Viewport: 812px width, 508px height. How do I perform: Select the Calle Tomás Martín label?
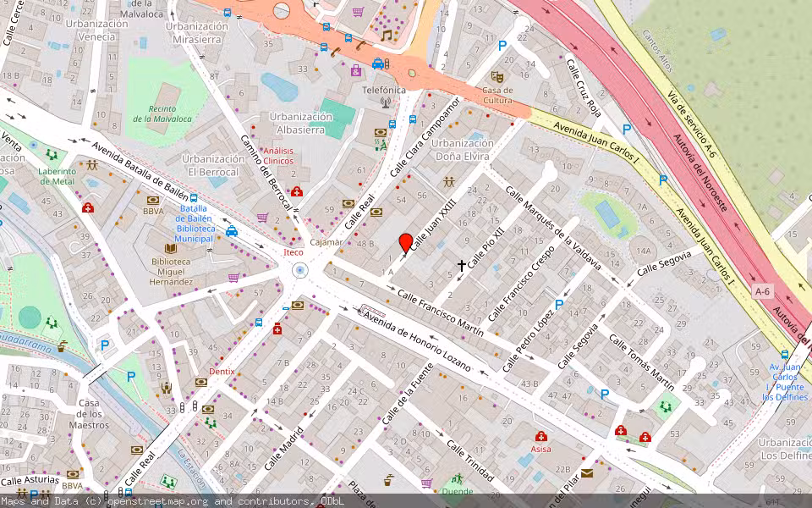point(641,362)
